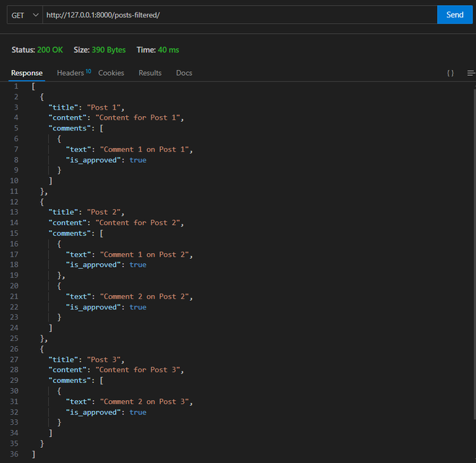Open the response options menu icon
This screenshot has height=463, width=476.
pos(471,73)
